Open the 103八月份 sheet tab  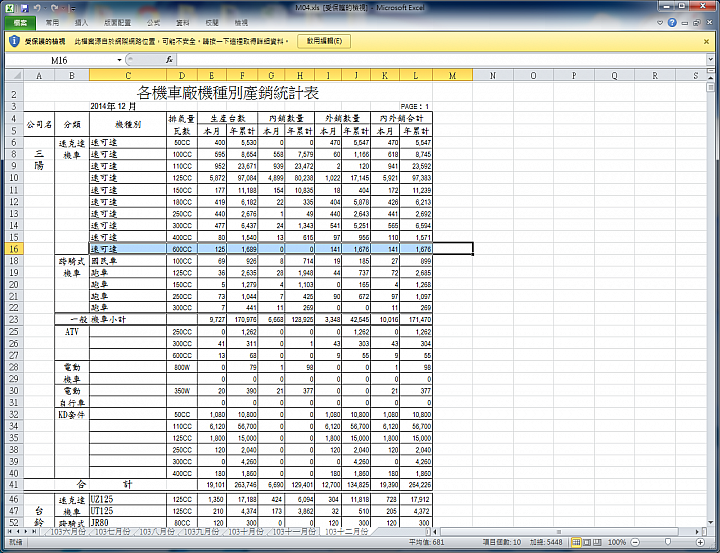coord(157,531)
